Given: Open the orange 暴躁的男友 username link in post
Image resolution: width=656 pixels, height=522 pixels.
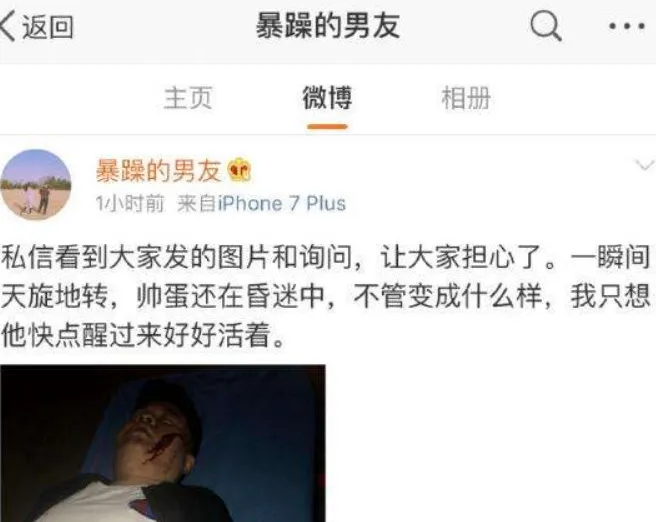Looking at the screenshot, I should 159,170.
